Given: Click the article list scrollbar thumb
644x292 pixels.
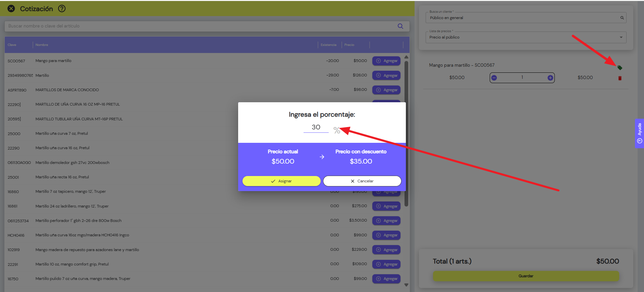Looking at the screenshot, I should click(x=406, y=134).
